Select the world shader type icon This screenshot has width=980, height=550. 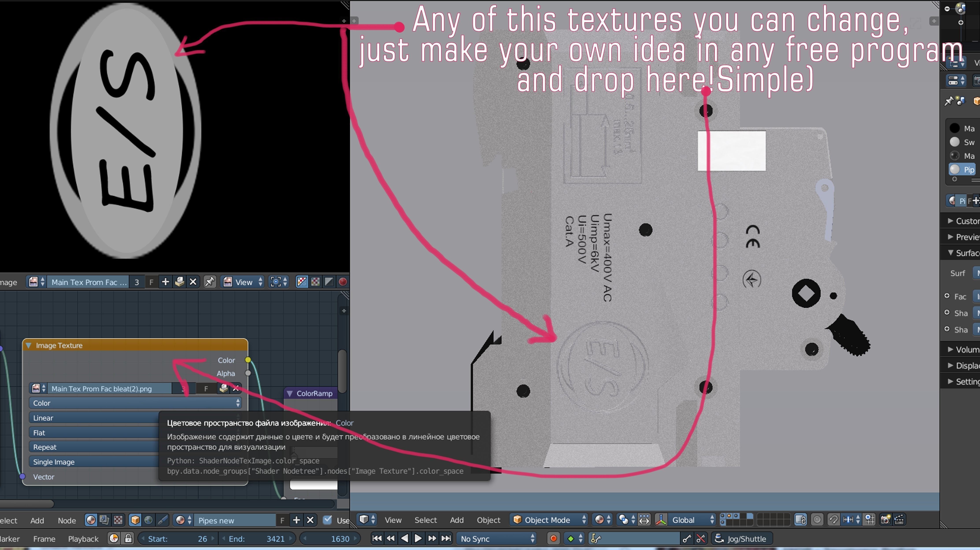pos(148,520)
